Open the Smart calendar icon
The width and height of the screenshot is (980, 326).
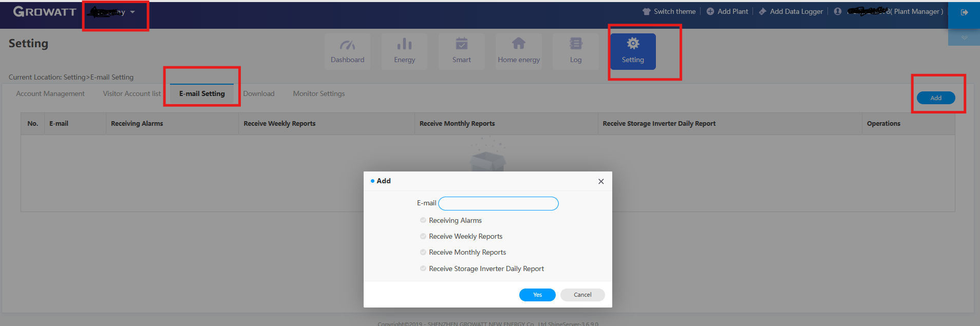pyautogui.click(x=461, y=45)
